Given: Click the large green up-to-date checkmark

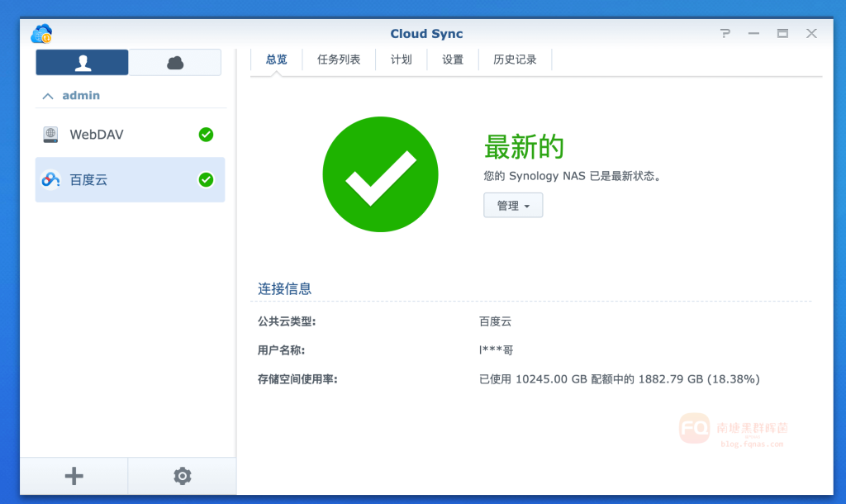Looking at the screenshot, I should (380, 174).
